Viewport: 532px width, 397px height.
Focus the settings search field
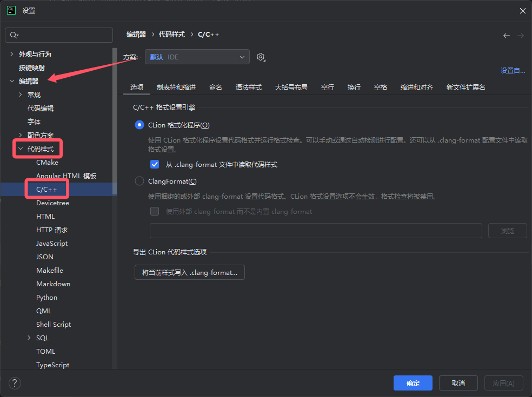pyautogui.click(x=59, y=35)
